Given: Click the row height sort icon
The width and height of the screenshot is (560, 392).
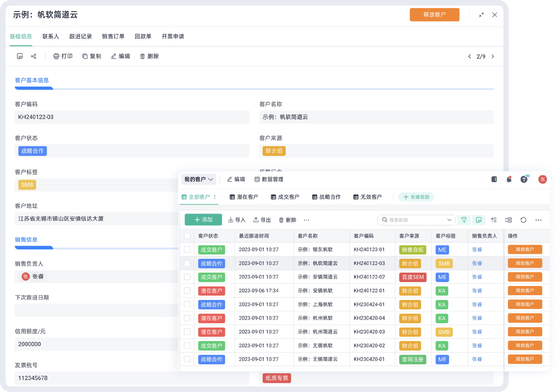Looking at the screenshot, I should click(x=494, y=220).
